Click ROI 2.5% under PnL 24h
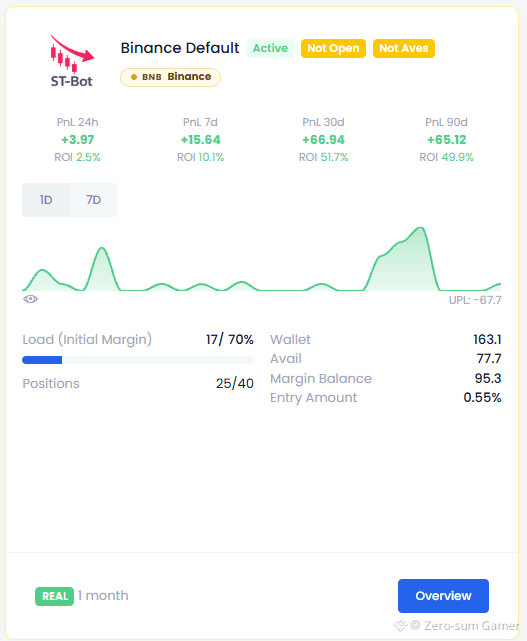This screenshot has height=641, width=527. point(77,157)
